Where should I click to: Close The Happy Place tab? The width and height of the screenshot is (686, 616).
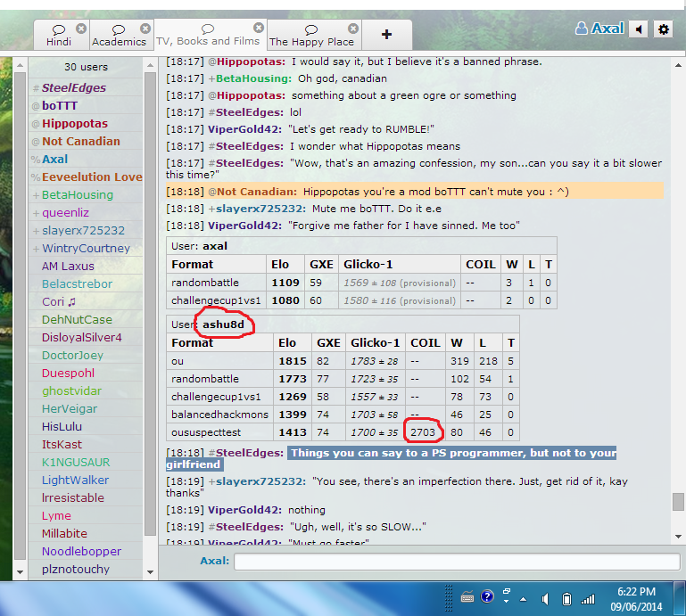click(353, 29)
